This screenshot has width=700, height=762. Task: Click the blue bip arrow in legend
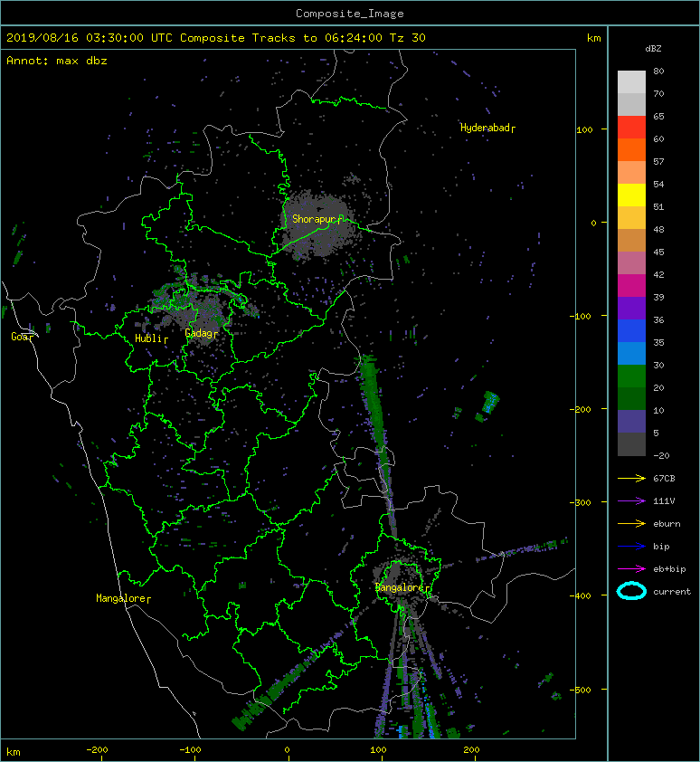631,547
